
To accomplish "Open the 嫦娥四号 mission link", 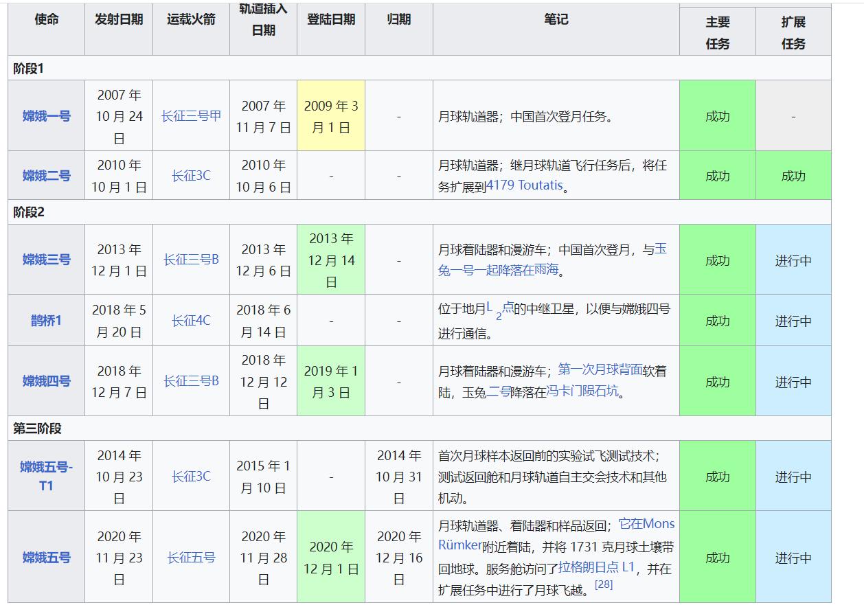I will pyautogui.click(x=46, y=381).
